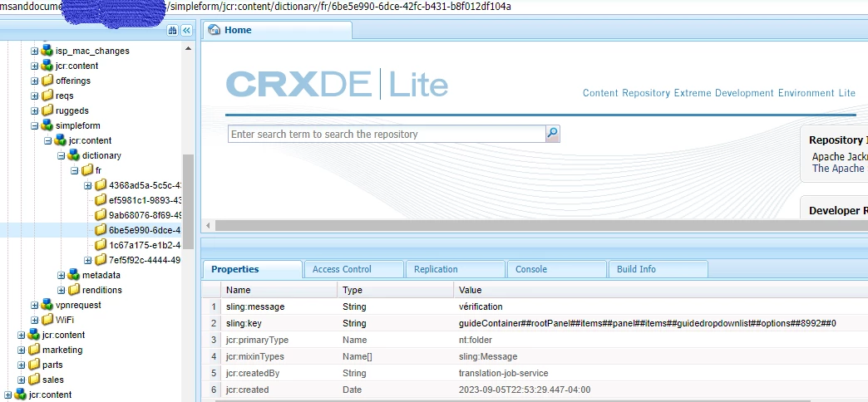The height and width of the screenshot is (402, 868).
Task: Switch to the Access Control tab
Action: click(x=353, y=269)
